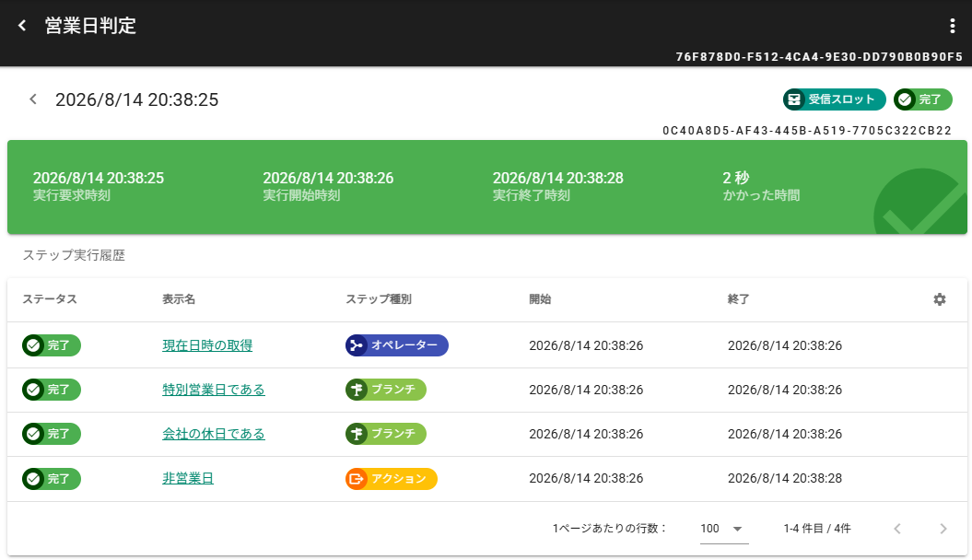The image size is (972, 560).
Task: Go to next page of step history
Action: coord(943,529)
